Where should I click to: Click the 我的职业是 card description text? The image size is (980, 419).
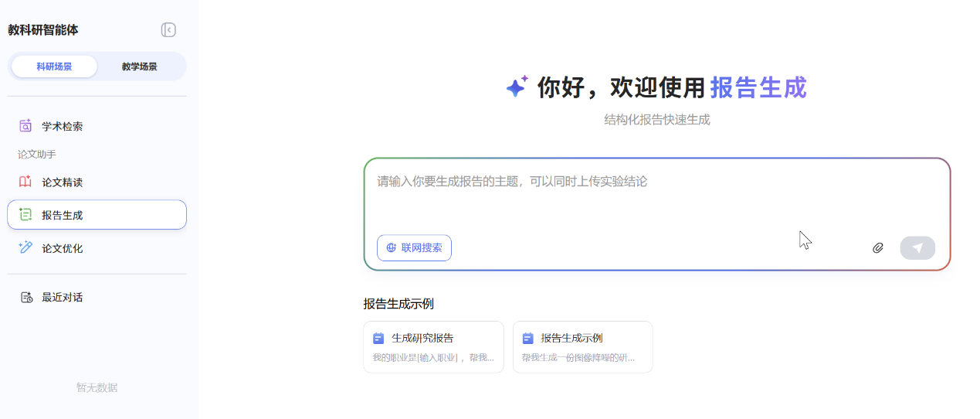[433, 358]
